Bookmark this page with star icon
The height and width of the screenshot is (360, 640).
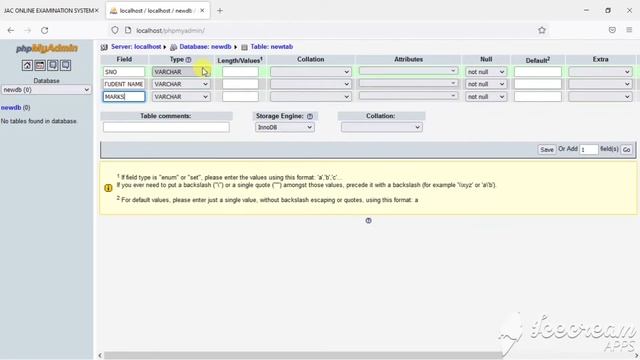(542, 30)
